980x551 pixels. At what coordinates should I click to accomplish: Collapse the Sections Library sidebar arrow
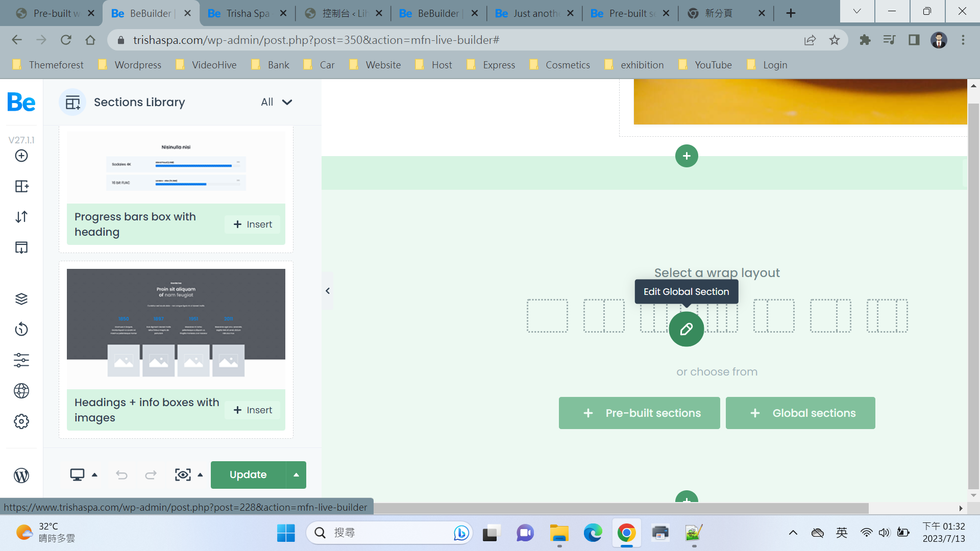click(x=328, y=291)
